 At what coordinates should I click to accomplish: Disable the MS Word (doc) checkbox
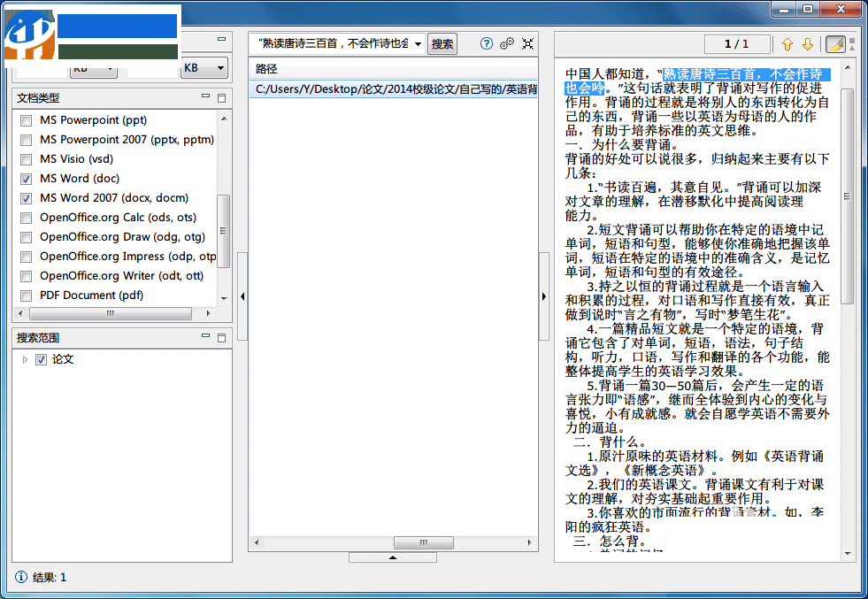[x=26, y=178]
